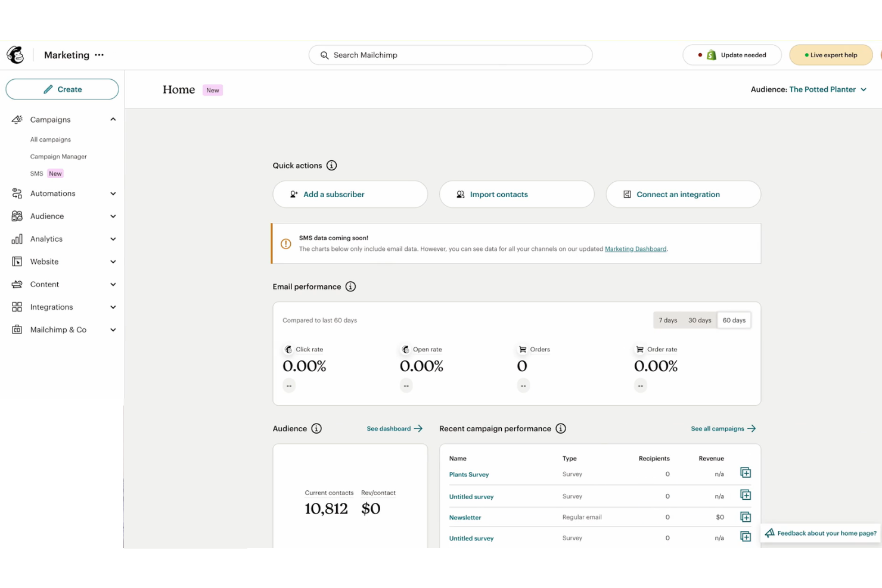Click the Mailchimp & Co icon
Image resolution: width=882 pixels, height=588 pixels.
17,329
